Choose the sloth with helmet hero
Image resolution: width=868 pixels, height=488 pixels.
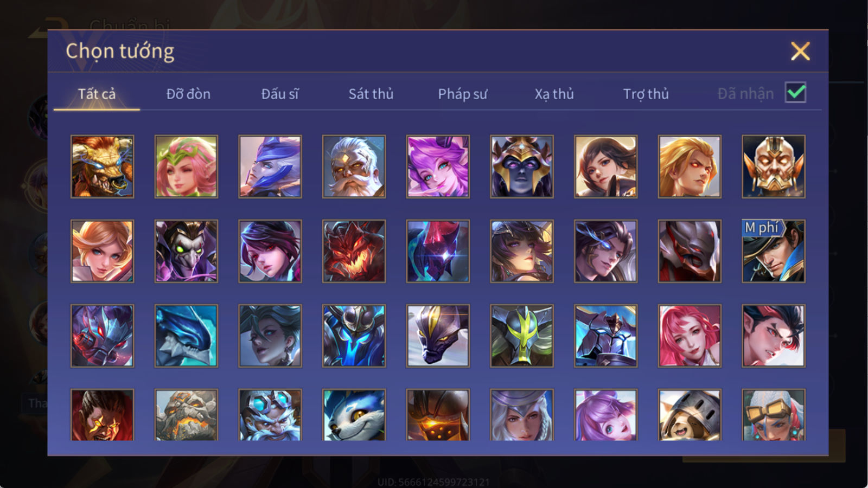pyautogui.click(x=690, y=415)
